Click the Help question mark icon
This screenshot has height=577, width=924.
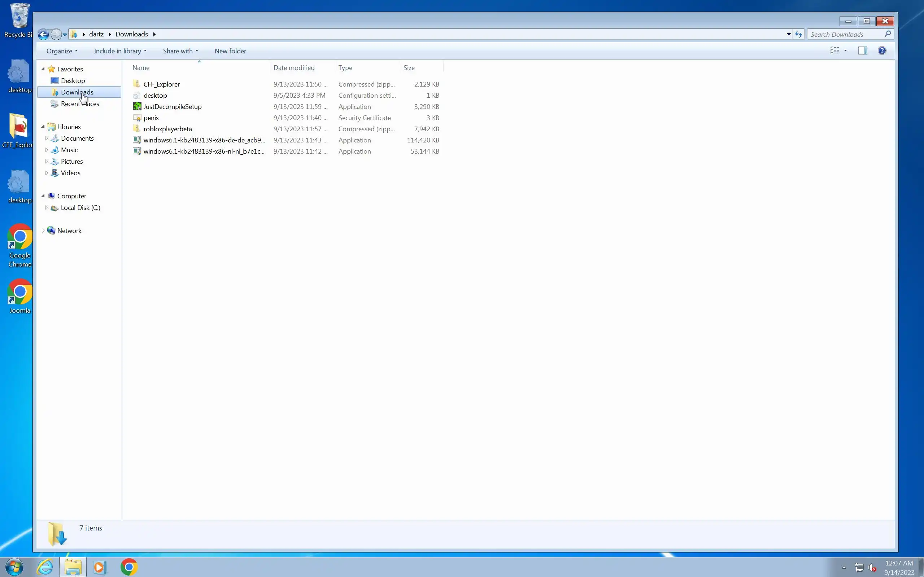pos(882,51)
